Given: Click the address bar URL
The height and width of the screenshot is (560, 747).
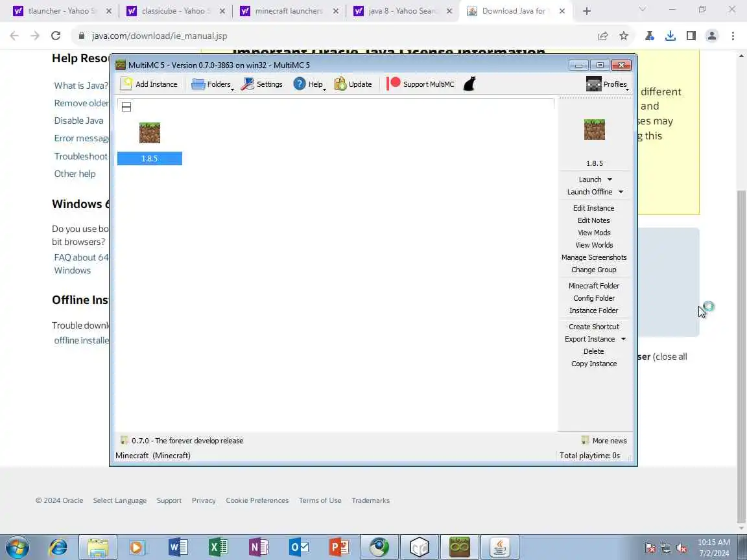Looking at the screenshot, I should (160, 36).
